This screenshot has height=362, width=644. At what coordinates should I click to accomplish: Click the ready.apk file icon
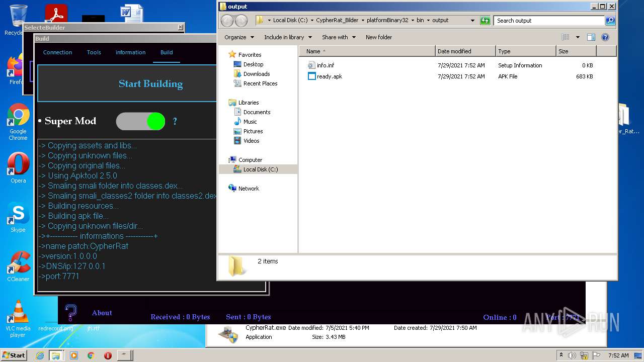tap(311, 76)
